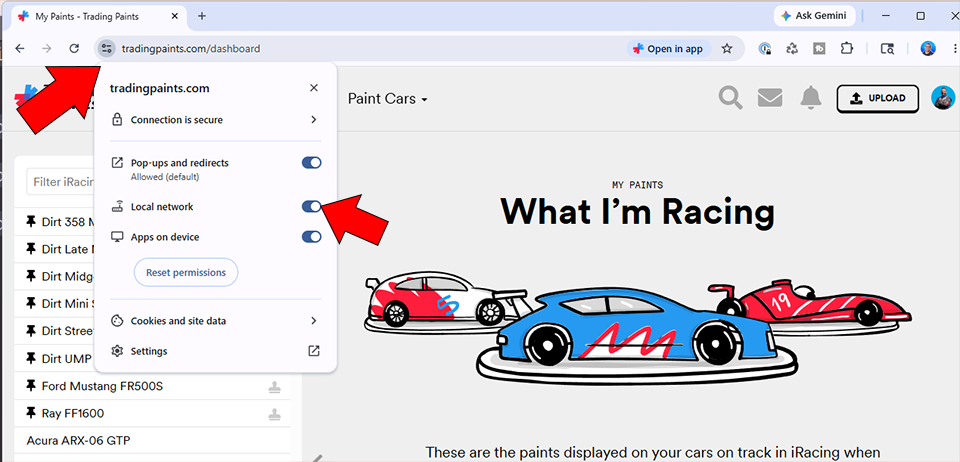Select the Dirt Midg car row

coord(55,276)
